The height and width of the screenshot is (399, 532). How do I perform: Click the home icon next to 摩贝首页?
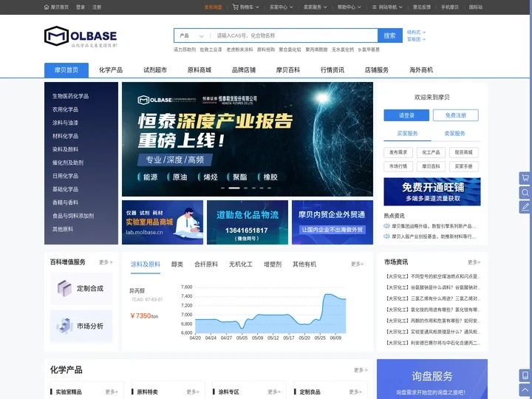47,7
